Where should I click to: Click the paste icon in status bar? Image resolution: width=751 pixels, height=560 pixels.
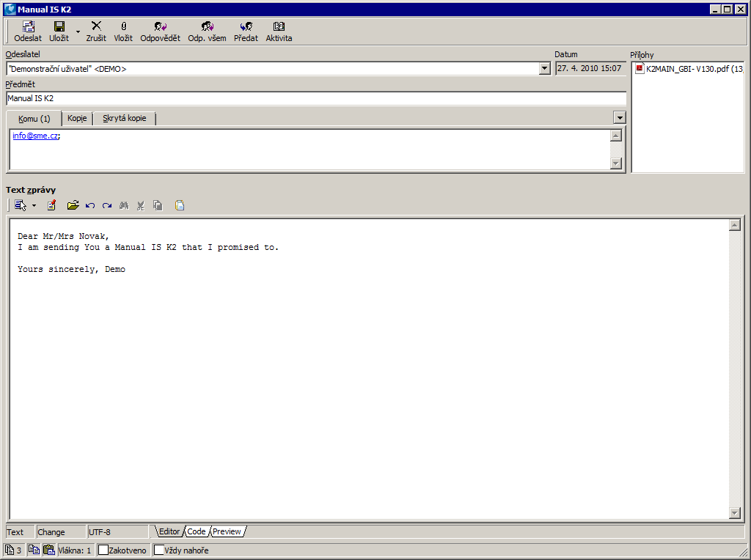click(49, 550)
